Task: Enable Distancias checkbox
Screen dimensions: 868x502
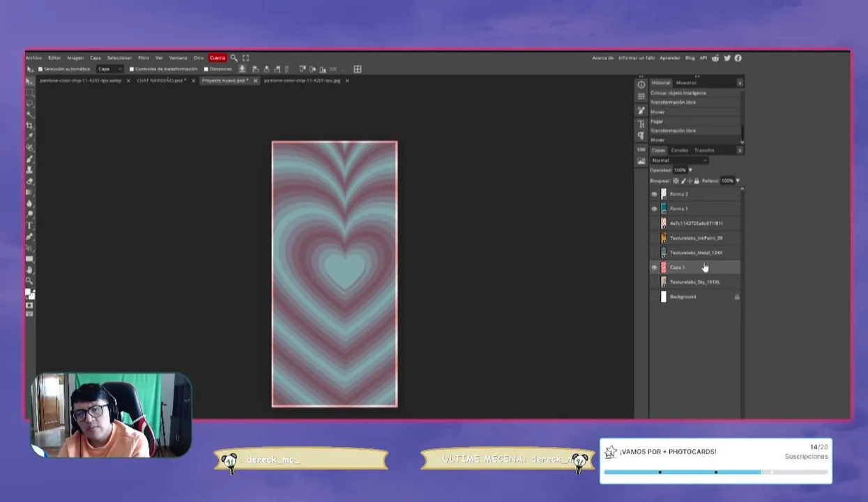Action: (x=206, y=69)
